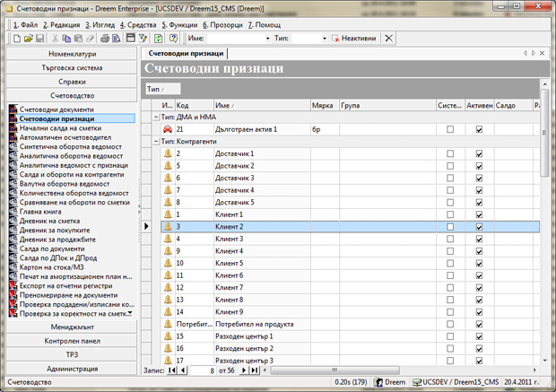556x392 pixels.
Task: Click the record number input field
Action: (203, 370)
